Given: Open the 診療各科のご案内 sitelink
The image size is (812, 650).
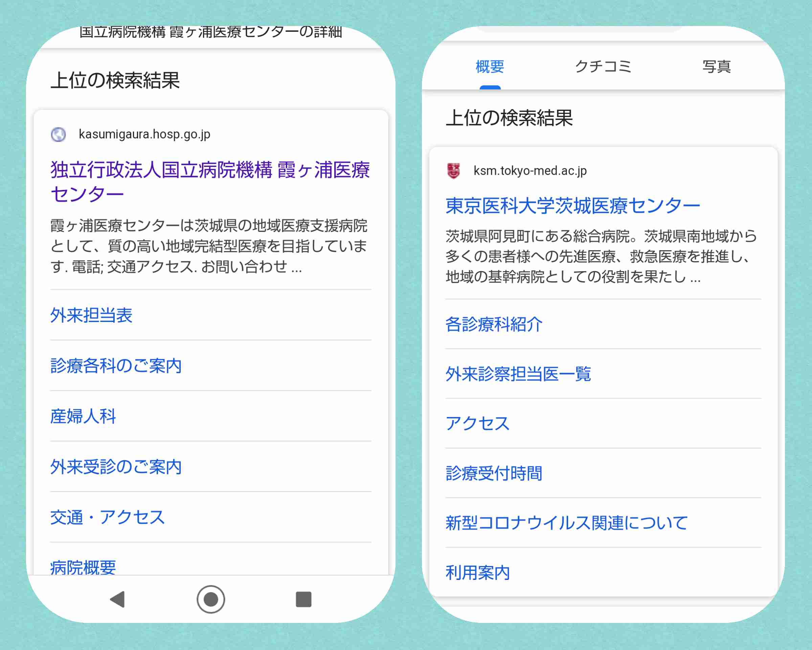Looking at the screenshot, I should click(x=116, y=366).
